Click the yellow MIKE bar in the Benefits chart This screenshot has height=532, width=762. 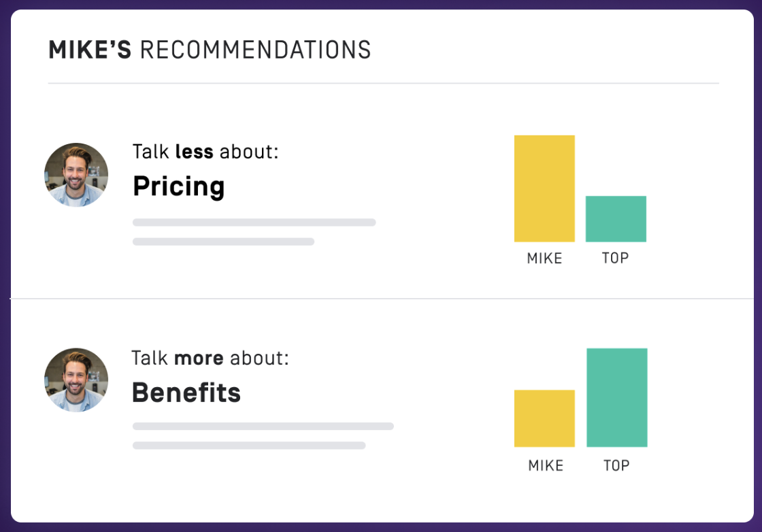[x=544, y=418]
